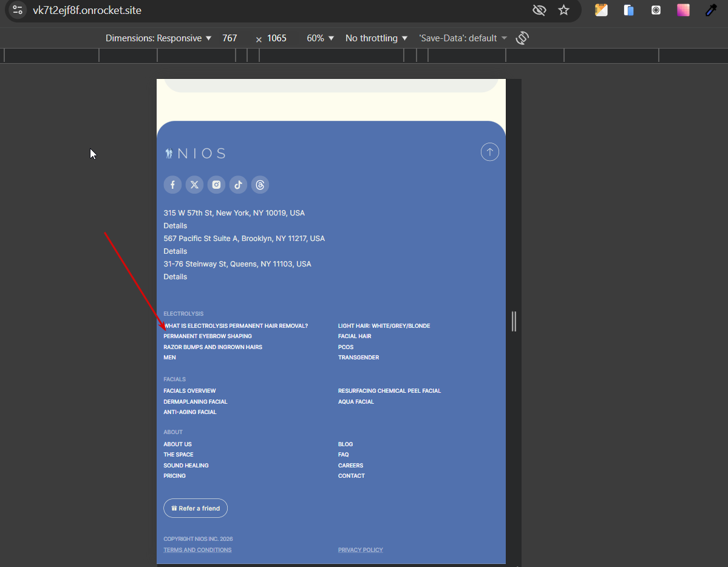Open the X (Twitter) social icon
This screenshot has height=567, width=728.
(194, 185)
